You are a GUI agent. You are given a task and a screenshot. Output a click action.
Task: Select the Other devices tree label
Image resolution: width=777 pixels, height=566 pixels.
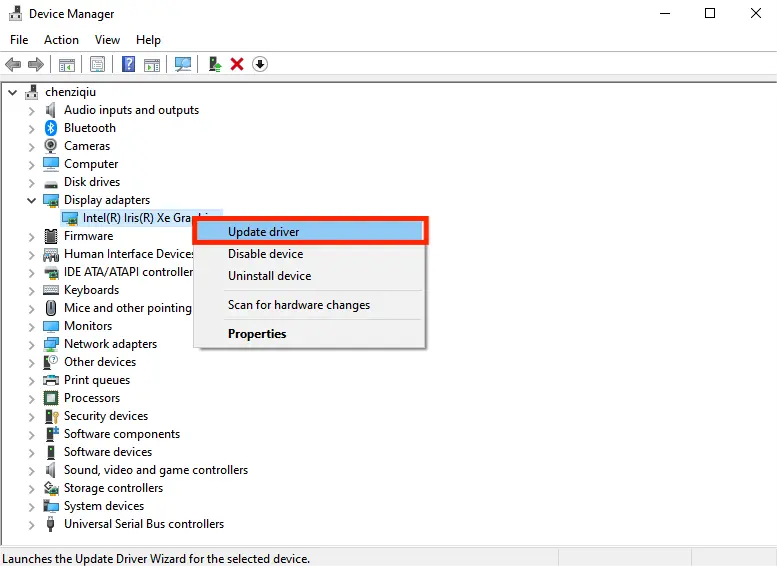pyautogui.click(x=100, y=362)
